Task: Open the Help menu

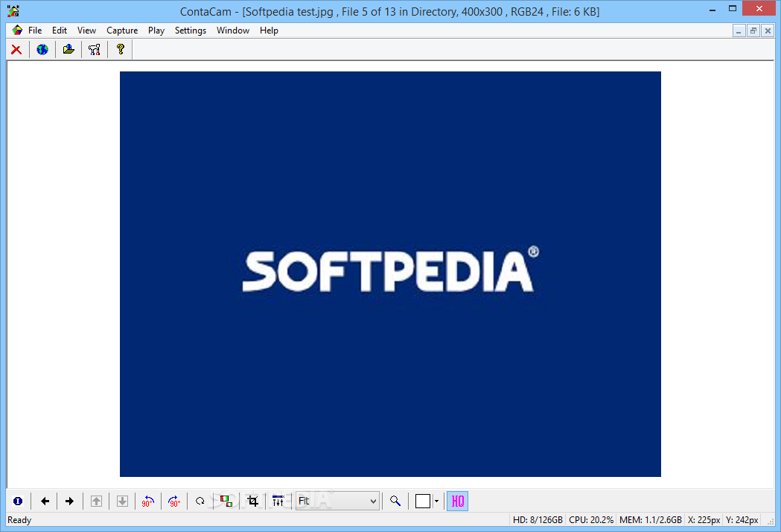Action: pyautogui.click(x=269, y=31)
